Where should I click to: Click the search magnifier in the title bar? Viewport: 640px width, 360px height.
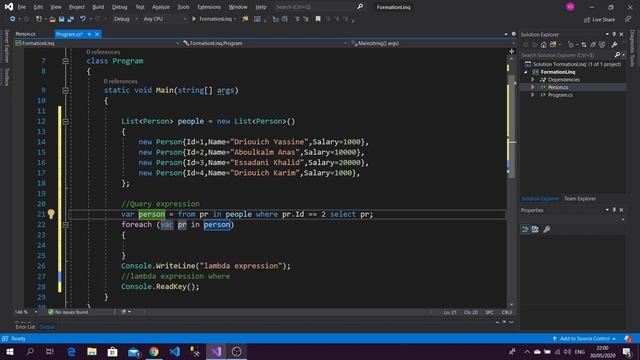tap(360, 7)
